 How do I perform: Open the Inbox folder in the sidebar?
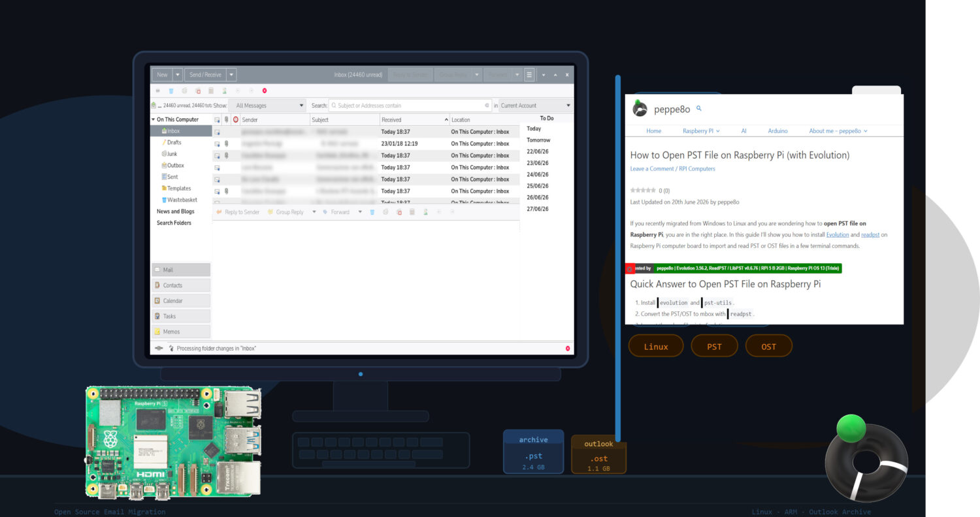click(182, 131)
